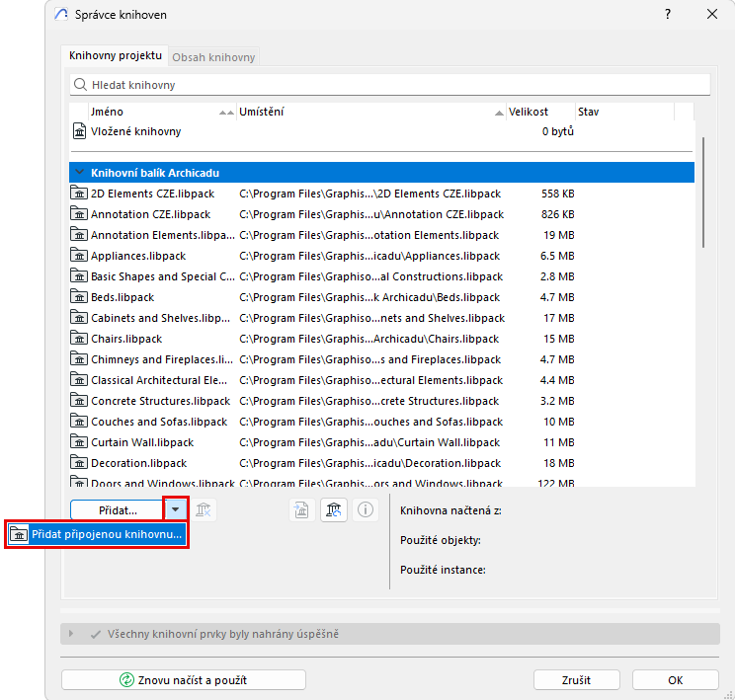The height and width of the screenshot is (700, 735).
Task: Select the Couches and Sofas.libpack name
Action: point(159,422)
